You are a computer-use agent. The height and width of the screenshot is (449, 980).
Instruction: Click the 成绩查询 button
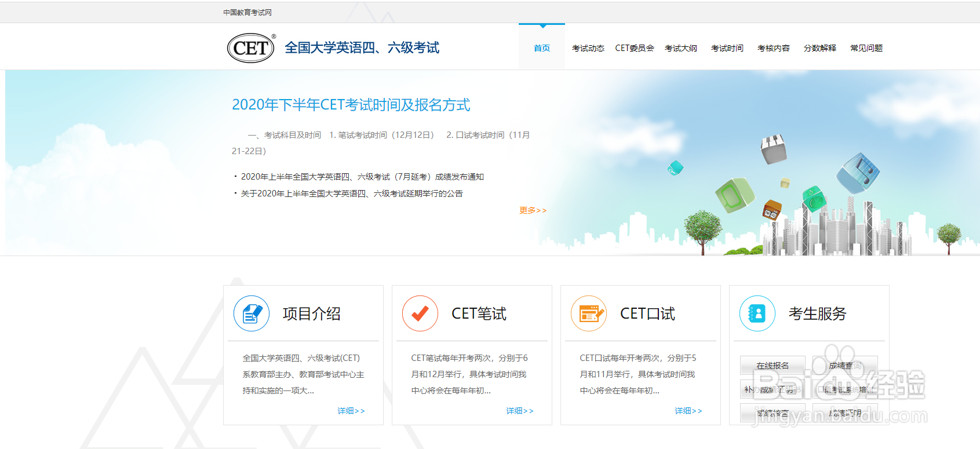[845, 366]
